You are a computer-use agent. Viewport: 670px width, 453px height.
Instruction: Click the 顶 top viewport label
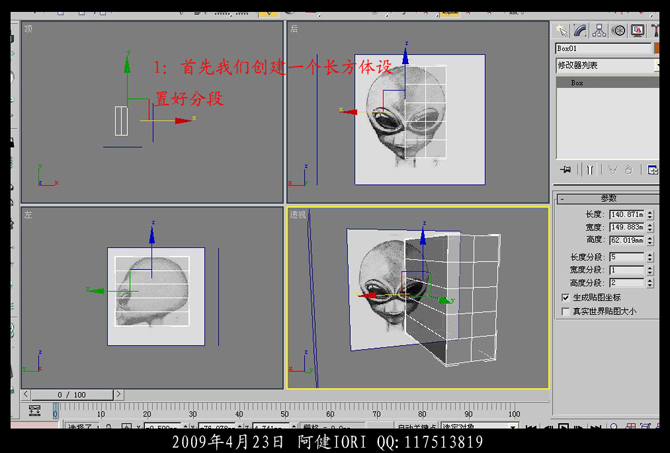[28, 29]
